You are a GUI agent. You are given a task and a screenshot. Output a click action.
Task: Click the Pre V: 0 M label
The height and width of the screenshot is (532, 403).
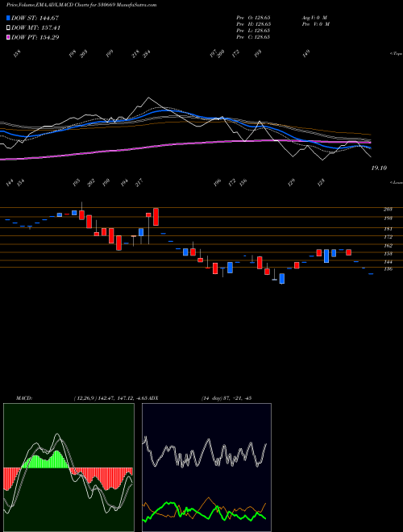pyautogui.click(x=315, y=24)
